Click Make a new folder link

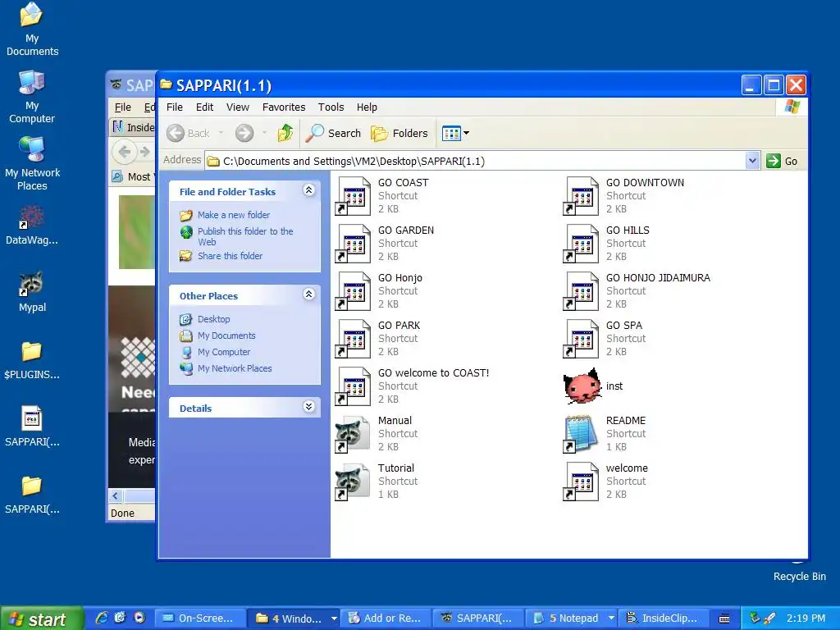tap(234, 215)
